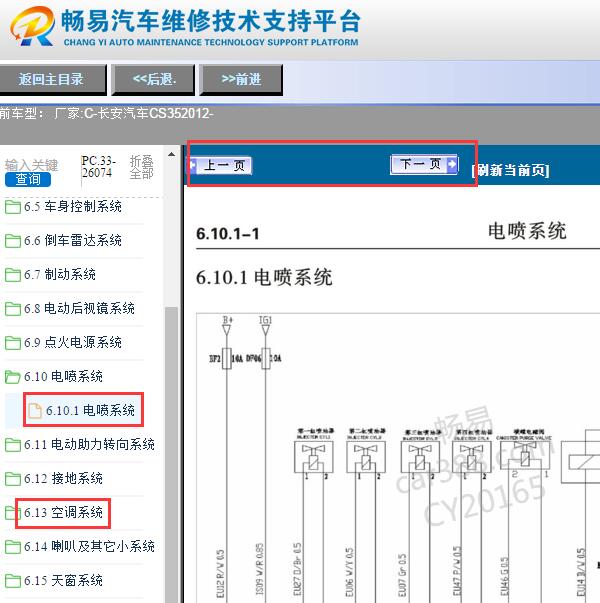This screenshot has width=600, height=603.
Task: Click the Chang Yi platform logo icon
Action: pos(31,27)
